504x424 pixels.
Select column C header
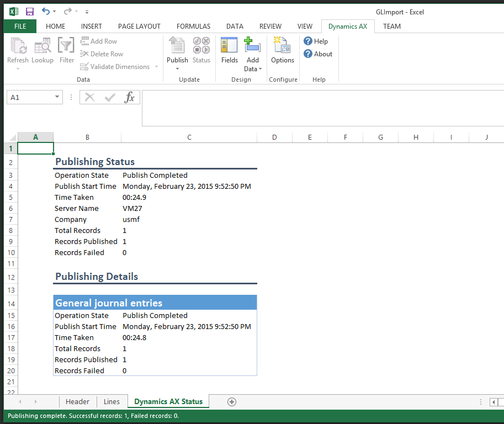tap(189, 137)
